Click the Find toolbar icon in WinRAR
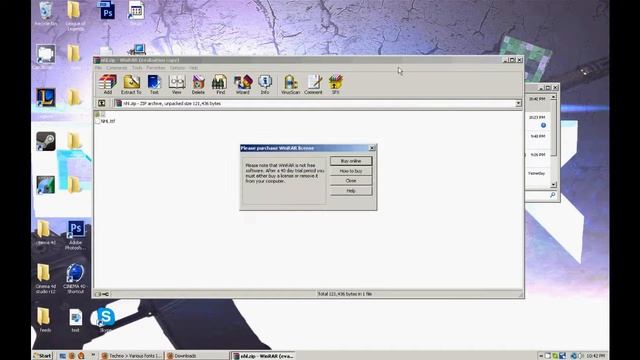This screenshot has width=640, height=360. (x=220, y=84)
